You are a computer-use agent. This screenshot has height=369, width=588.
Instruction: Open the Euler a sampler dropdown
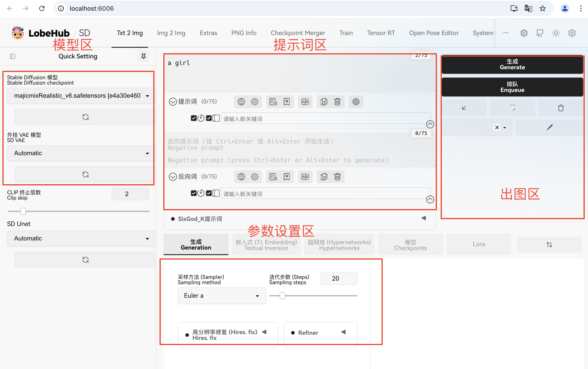pos(222,296)
